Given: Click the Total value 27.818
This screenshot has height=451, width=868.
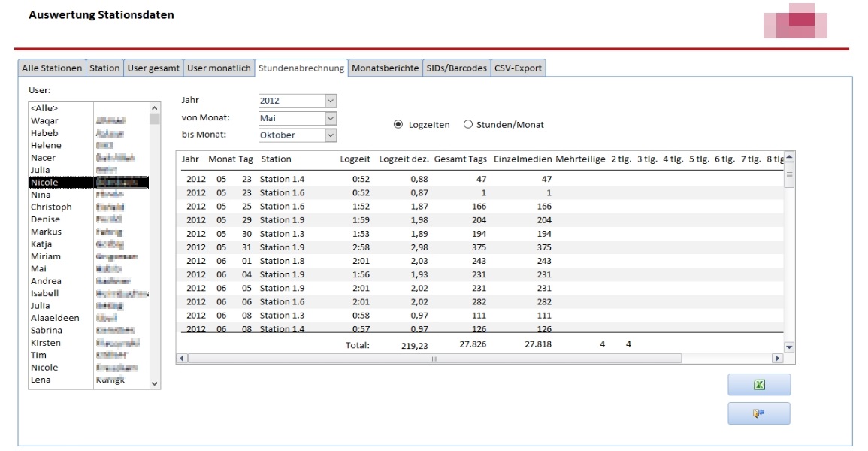Looking at the screenshot, I should click(538, 344).
